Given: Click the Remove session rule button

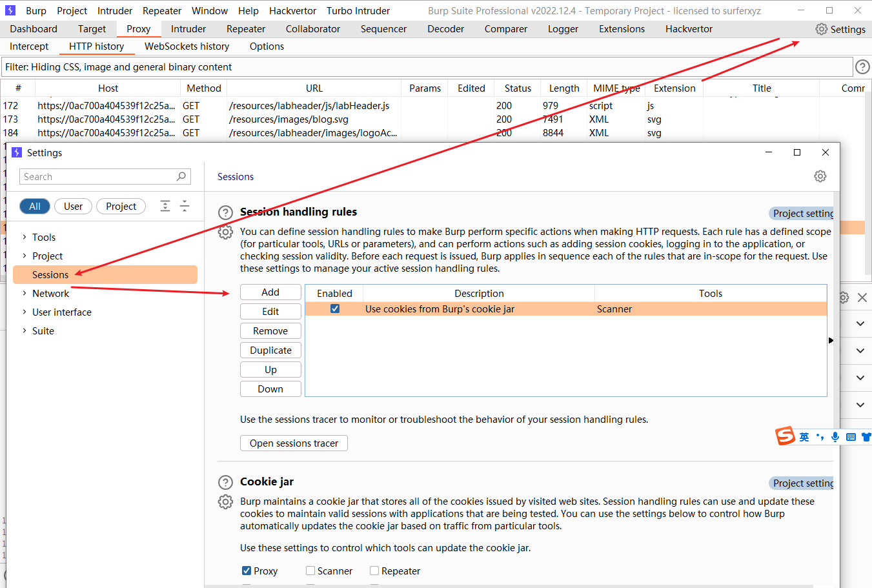Looking at the screenshot, I should tap(270, 330).
